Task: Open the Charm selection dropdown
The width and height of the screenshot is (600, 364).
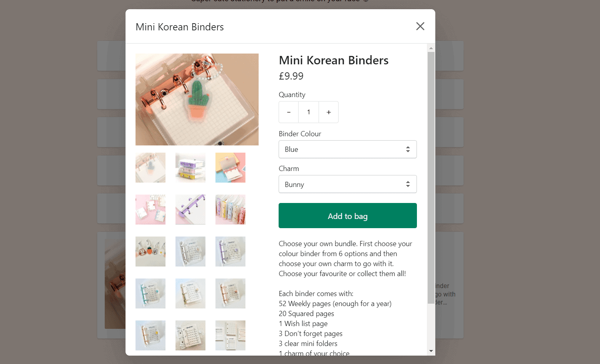Action: [x=347, y=184]
